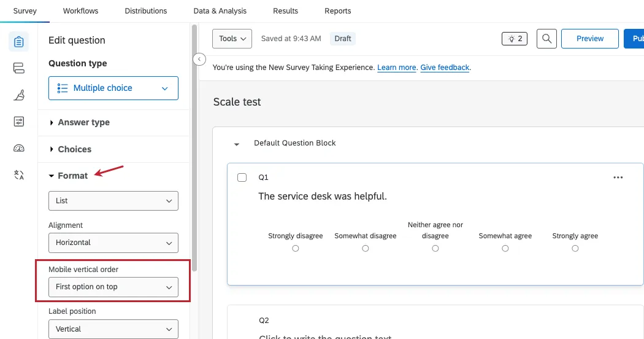Image resolution: width=644 pixels, height=339 pixels.
Task: Click the search magnifier icon
Action: click(546, 39)
